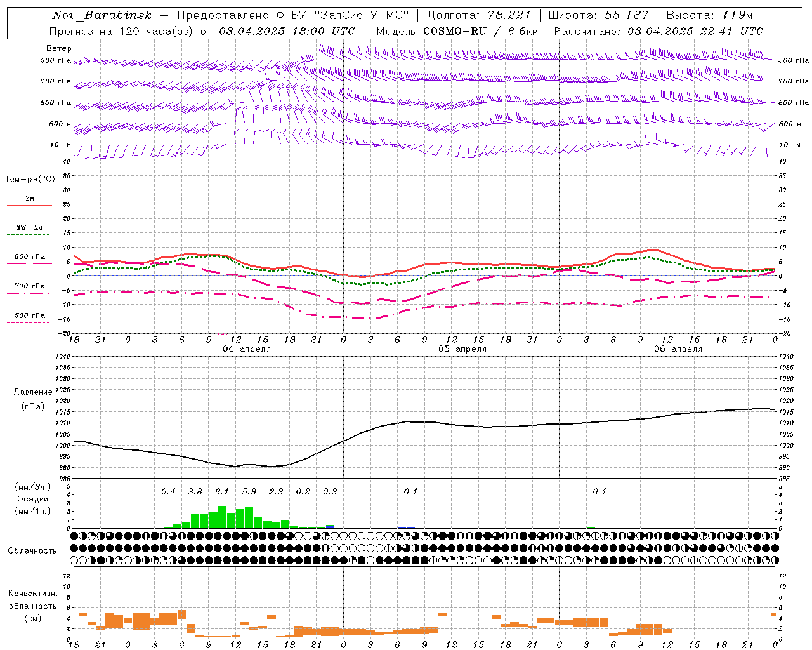812x650 pixels.
Task: Select the 'Модель COSMO-RU / 6.6км' text
Action: [x=457, y=31]
